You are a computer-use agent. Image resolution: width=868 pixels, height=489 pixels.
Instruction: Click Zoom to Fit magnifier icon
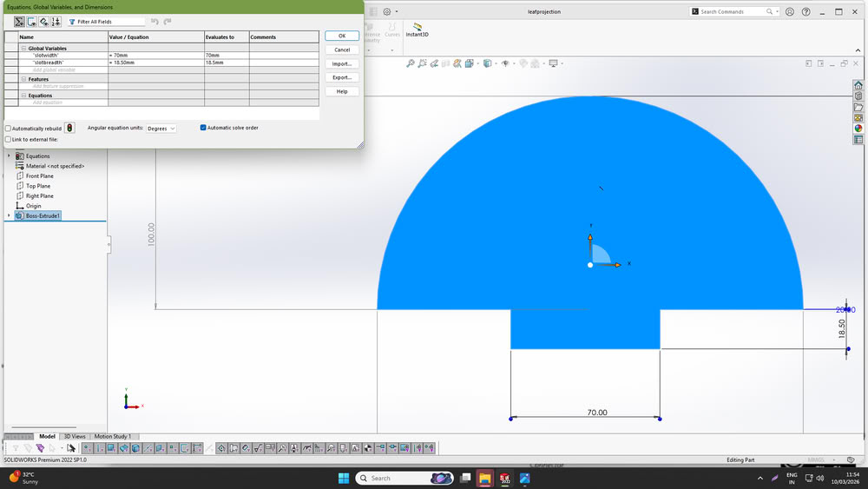pyautogui.click(x=411, y=63)
